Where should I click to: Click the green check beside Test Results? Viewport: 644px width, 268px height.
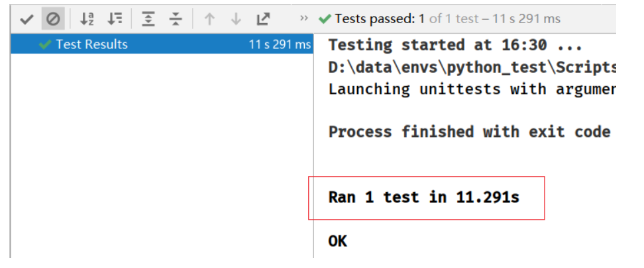point(46,44)
